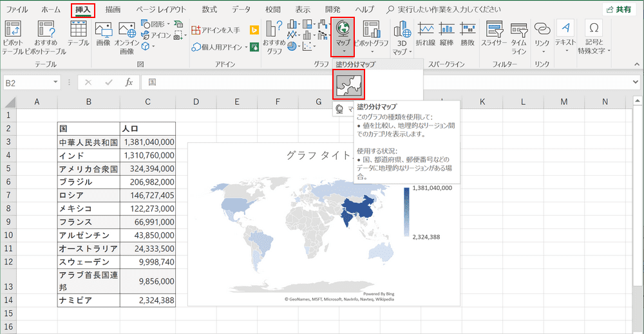Click the Screenshot camera icon

(x=178, y=35)
